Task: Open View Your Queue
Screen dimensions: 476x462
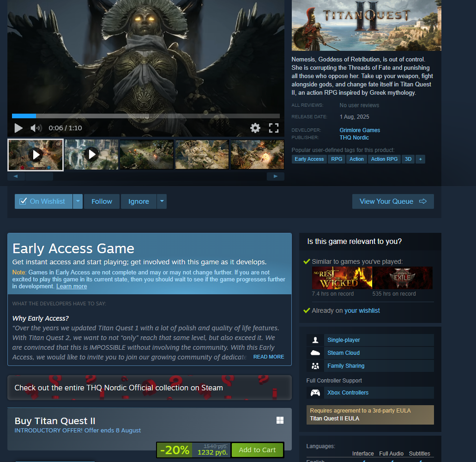Action: pyautogui.click(x=393, y=201)
